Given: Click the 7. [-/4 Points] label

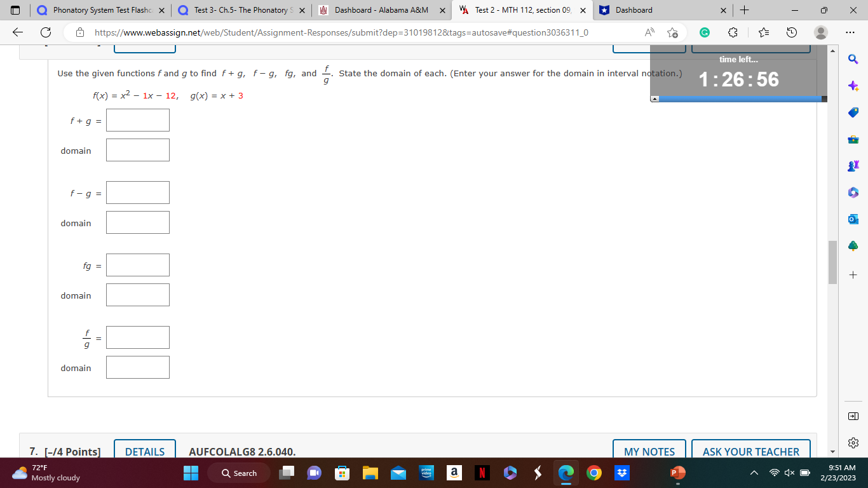Looking at the screenshot, I should [65, 452].
